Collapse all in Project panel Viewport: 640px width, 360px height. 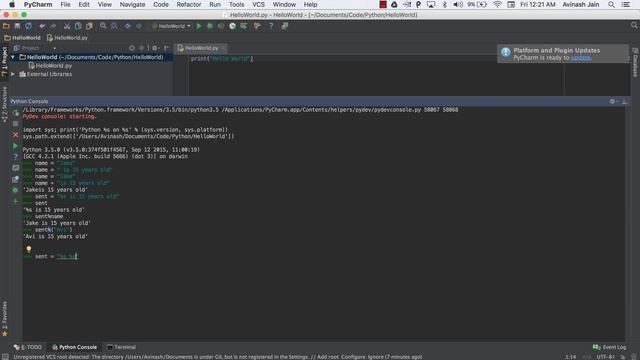point(141,48)
